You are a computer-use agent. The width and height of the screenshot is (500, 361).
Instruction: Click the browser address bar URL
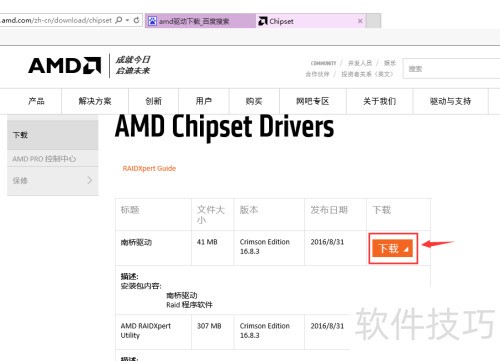[56, 20]
